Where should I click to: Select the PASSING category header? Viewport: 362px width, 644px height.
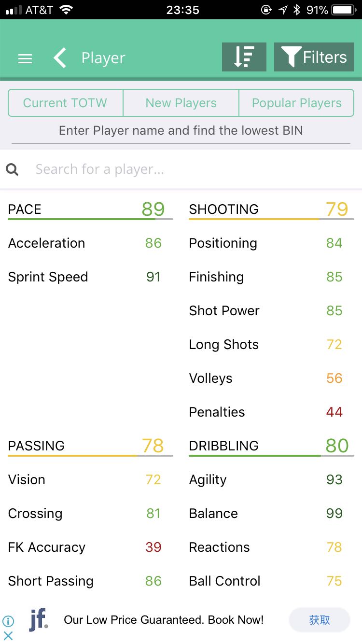pyautogui.click(x=36, y=446)
